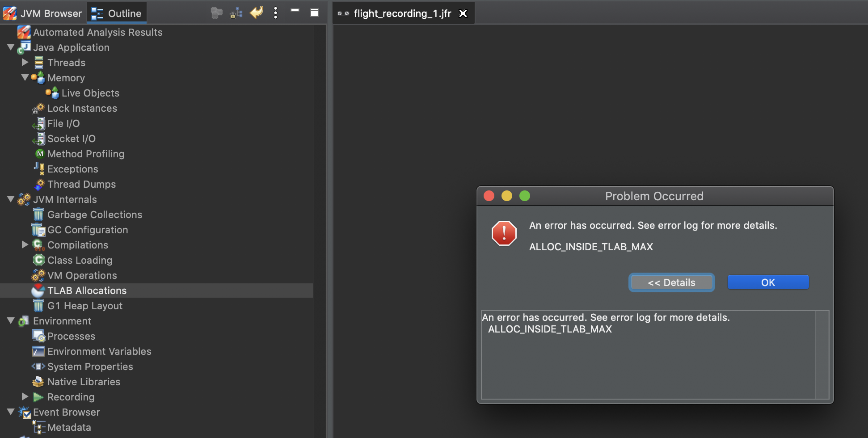Collapse the Java Application tree node
868x438 pixels.
coord(11,47)
